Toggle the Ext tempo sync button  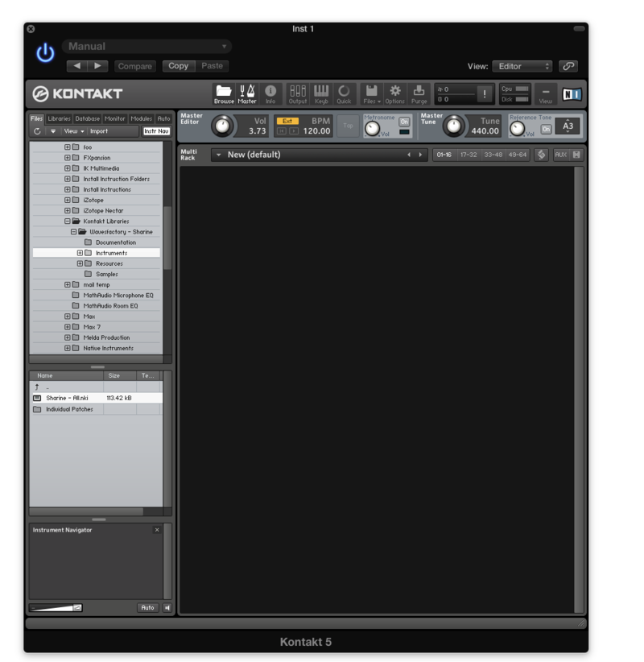click(287, 121)
